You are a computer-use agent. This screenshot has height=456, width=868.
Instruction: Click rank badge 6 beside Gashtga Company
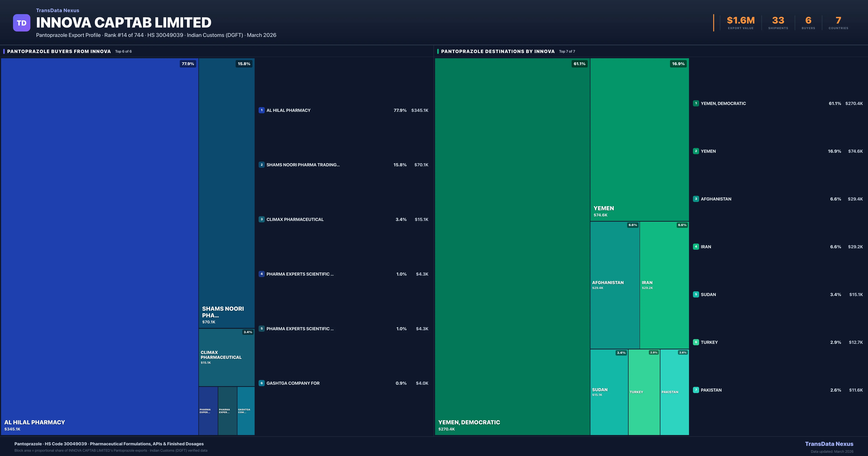pyautogui.click(x=261, y=383)
